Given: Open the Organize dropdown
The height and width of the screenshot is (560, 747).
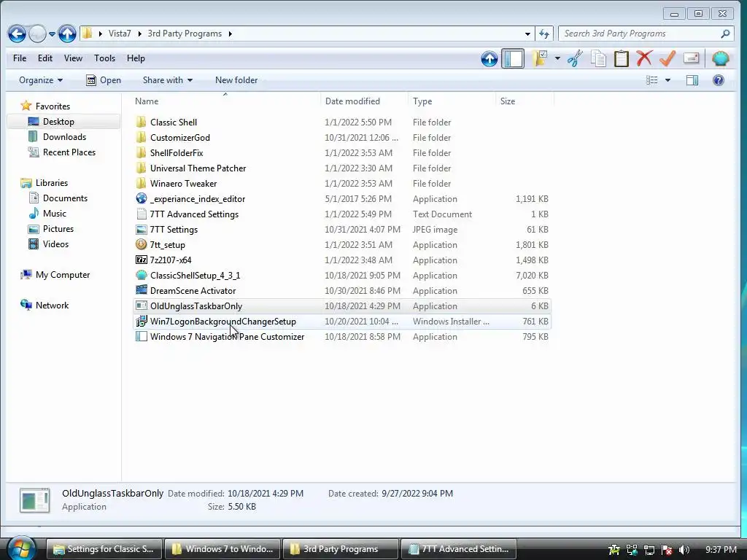Looking at the screenshot, I should pyautogui.click(x=41, y=80).
